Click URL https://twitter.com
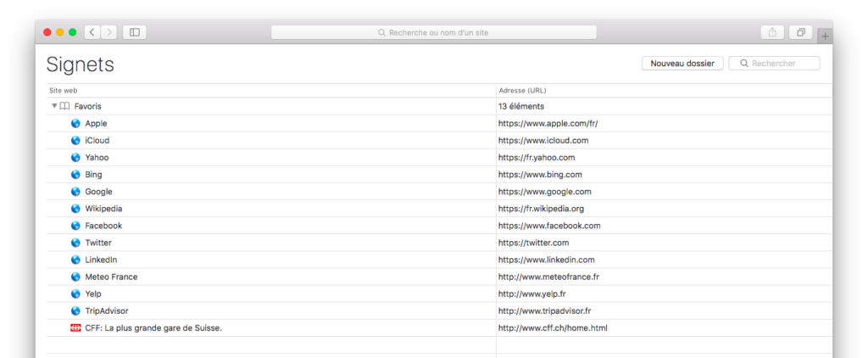The image size is (868, 358). 533,243
